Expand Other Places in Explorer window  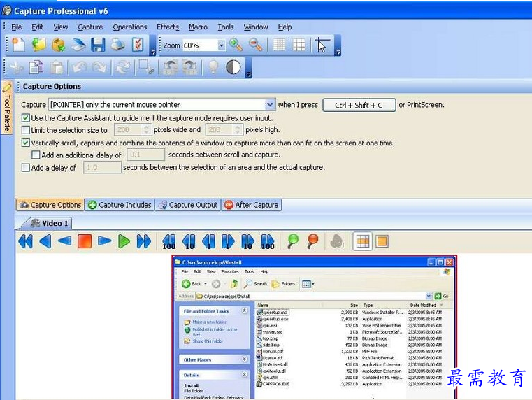244,359
